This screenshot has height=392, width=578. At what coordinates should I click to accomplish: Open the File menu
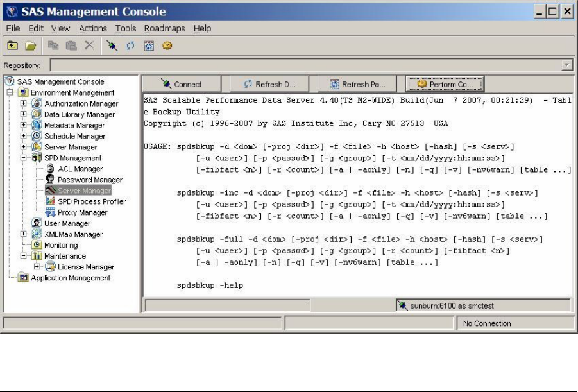click(x=13, y=28)
